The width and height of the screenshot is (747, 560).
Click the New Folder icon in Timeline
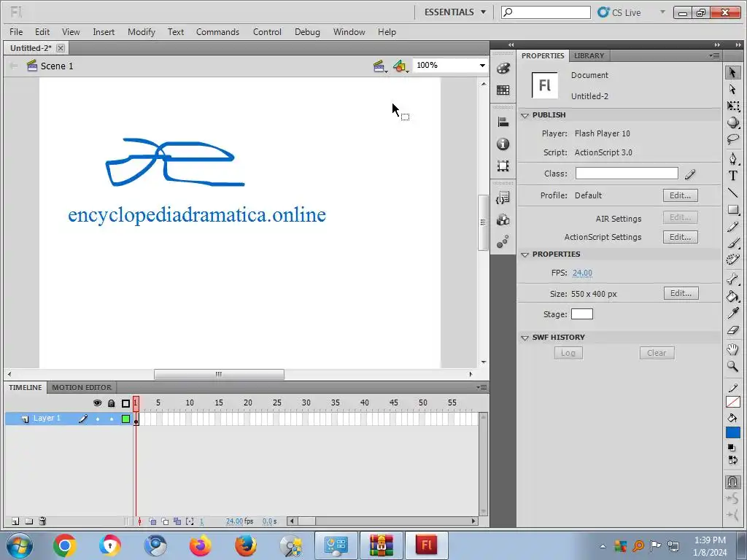pyautogui.click(x=29, y=521)
